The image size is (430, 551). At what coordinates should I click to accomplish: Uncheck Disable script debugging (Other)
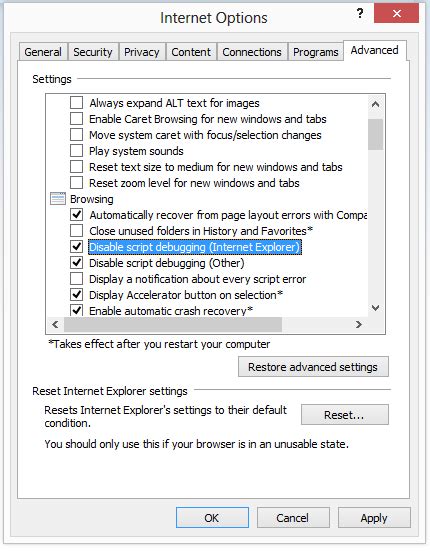[x=77, y=263]
